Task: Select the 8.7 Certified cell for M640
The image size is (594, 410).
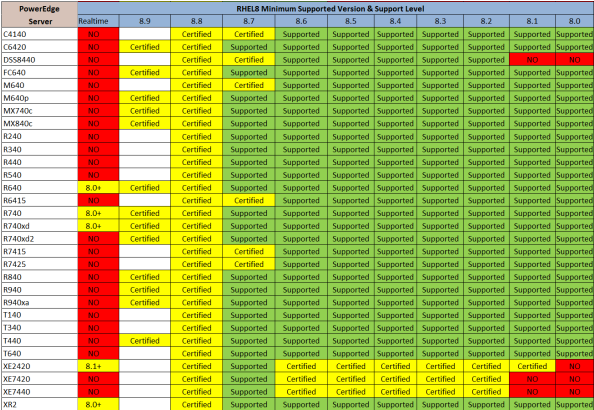Action: pos(249,85)
